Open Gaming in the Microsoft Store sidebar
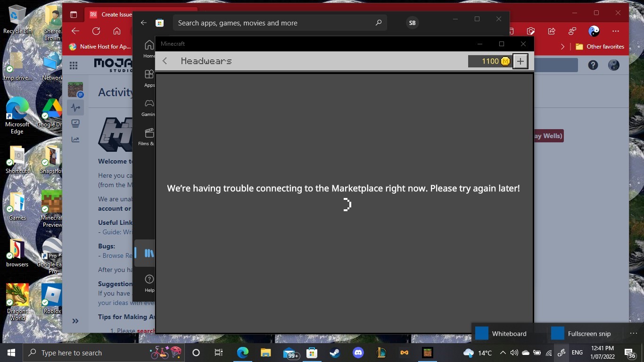Screen dimensions: 644x362 [x=149, y=107]
